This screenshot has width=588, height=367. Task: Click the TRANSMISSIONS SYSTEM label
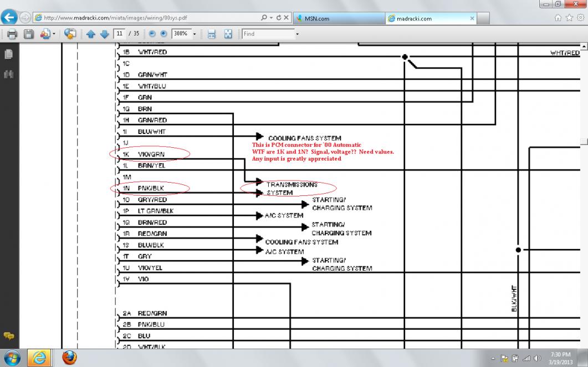coord(292,189)
